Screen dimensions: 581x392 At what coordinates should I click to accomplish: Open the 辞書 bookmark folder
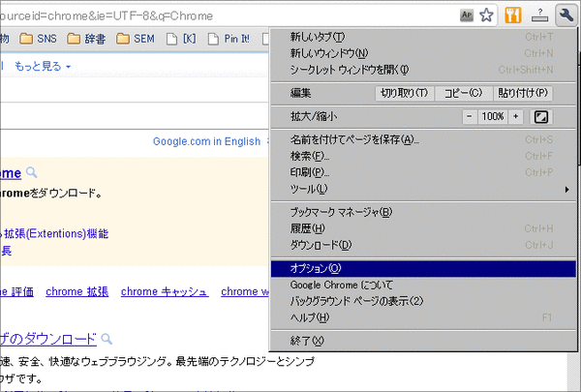[x=86, y=39]
